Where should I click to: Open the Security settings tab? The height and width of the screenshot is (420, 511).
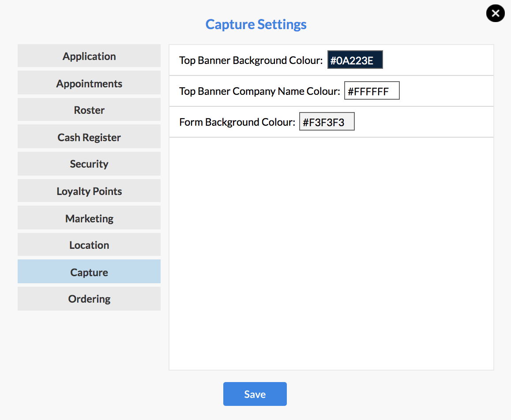(89, 164)
